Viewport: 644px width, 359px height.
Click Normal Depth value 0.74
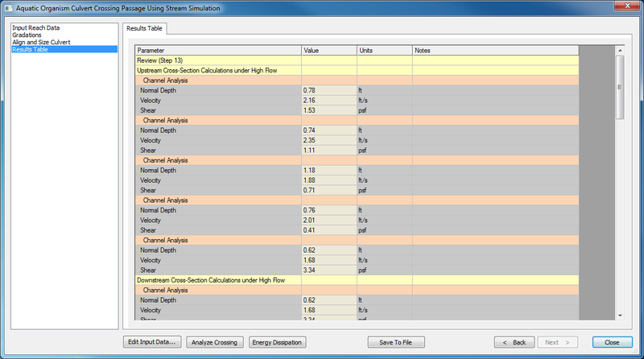click(x=329, y=130)
